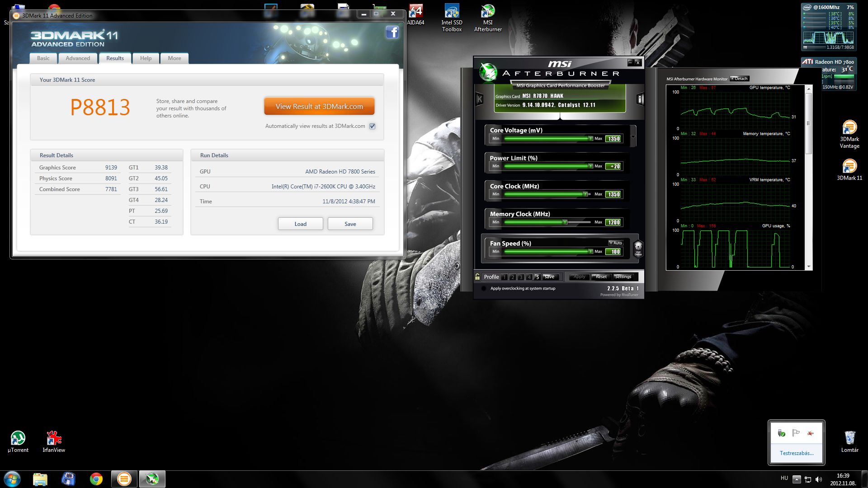Toggle Apply overclocking at system startup
Viewport: 868px width, 488px height.
(x=484, y=288)
